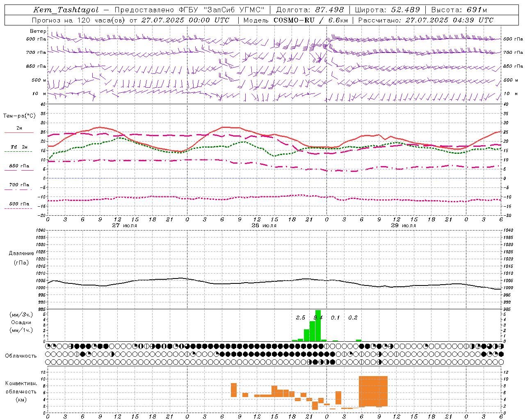Click the 700 гПа temperature legend entry
This screenshot has height=420, width=525.
(x=19, y=185)
